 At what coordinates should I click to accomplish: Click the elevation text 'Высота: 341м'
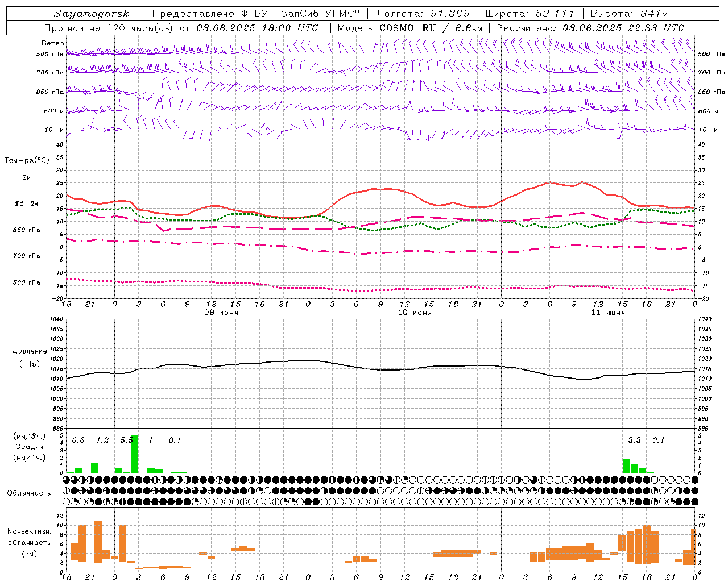[629, 14]
